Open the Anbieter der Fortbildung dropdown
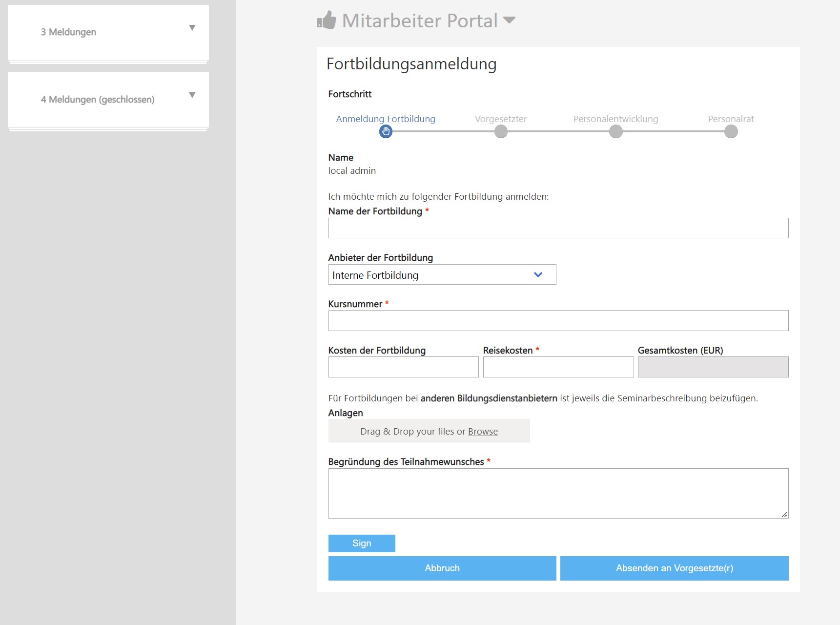Viewport: 840px width, 625px height. tap(538, 274)
